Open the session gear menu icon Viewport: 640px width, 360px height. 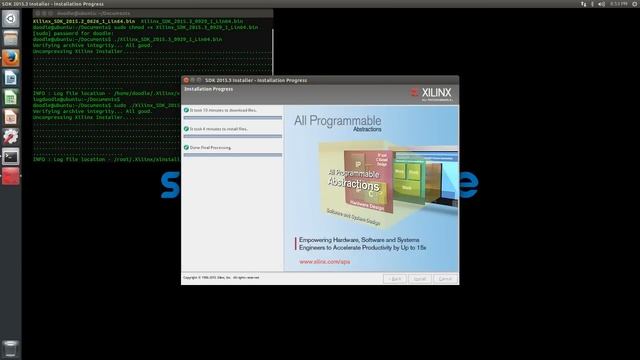pos(635,4)
